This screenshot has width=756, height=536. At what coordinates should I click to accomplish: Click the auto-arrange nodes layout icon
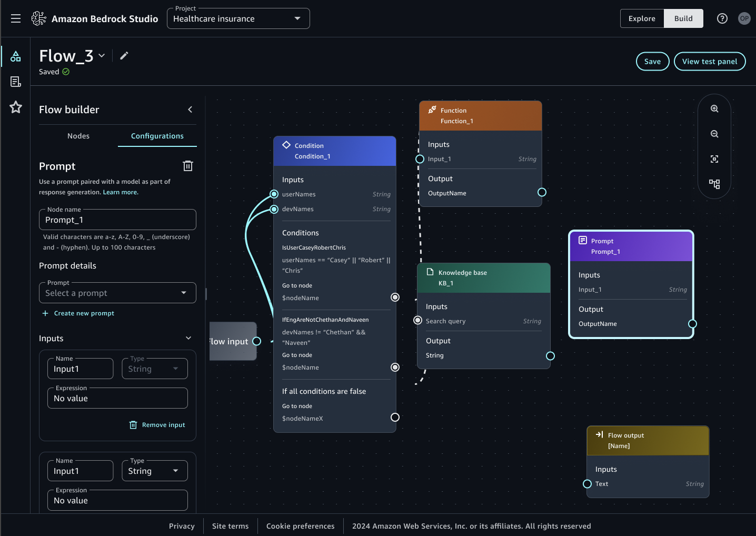714,184
